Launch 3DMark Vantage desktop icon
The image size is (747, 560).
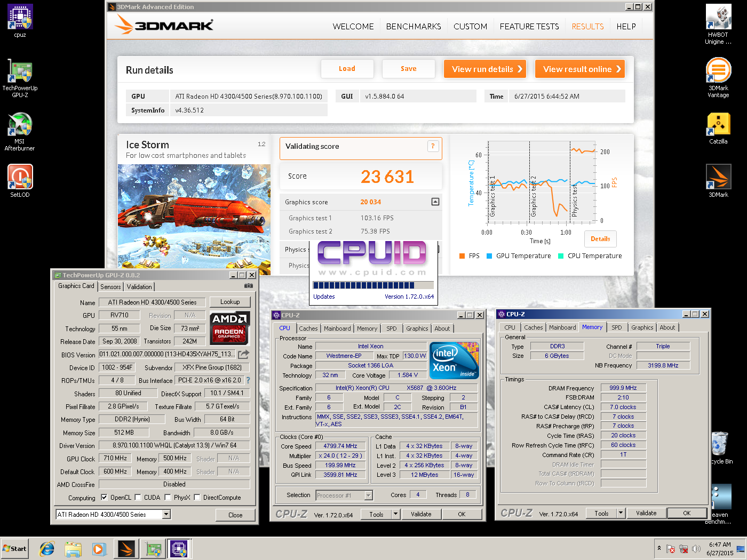point(718,77)
